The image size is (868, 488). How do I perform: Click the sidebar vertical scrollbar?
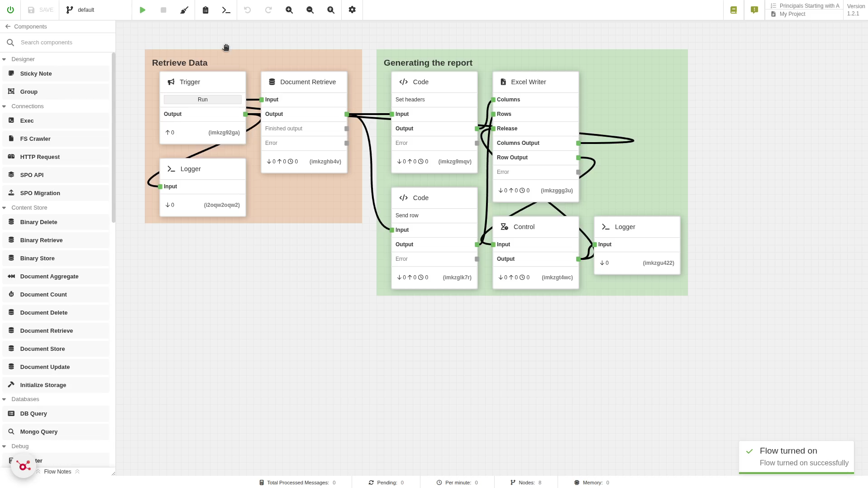coord(113,138)
